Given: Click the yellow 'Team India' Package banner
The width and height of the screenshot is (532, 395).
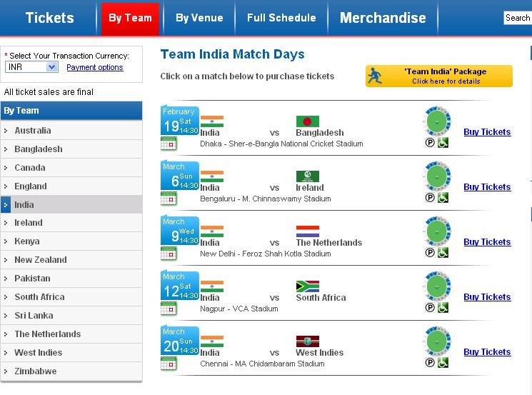Looking at the screenshot, I should click(x=439, y=76).
